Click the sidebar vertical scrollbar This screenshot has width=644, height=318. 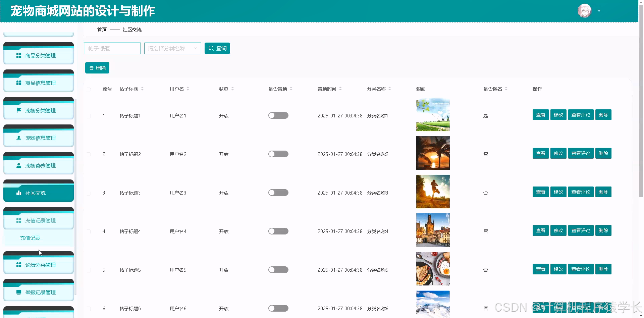[x=76, y=197]
